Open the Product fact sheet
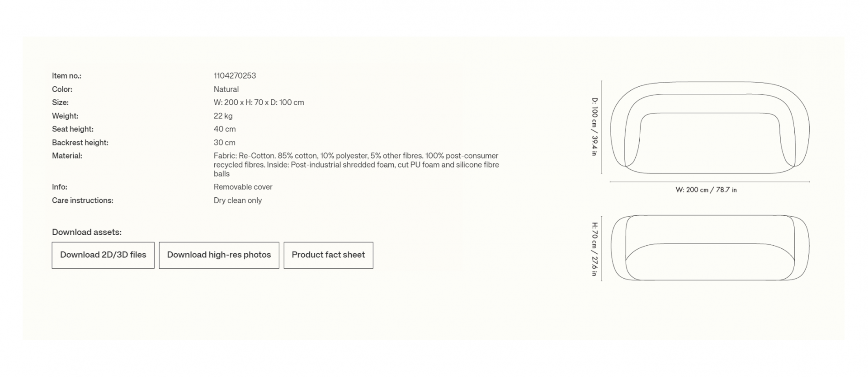The width and height of the screenshot is (868, 377). 328,255
